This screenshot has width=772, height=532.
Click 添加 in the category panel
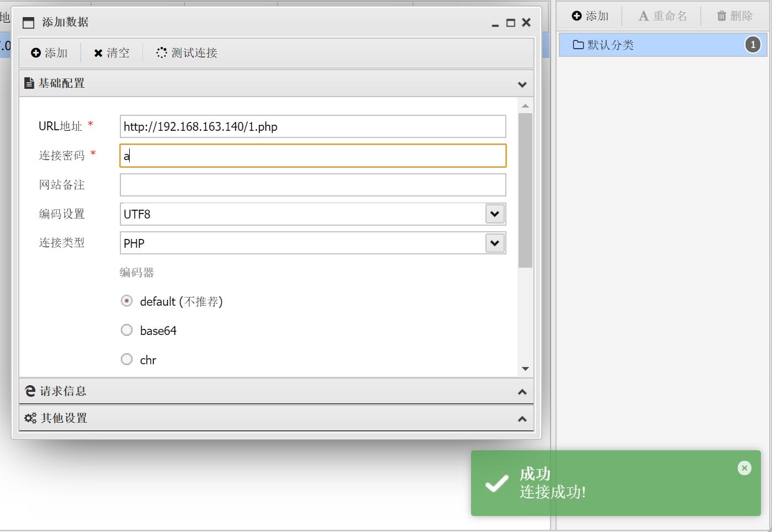click(590, 16)
